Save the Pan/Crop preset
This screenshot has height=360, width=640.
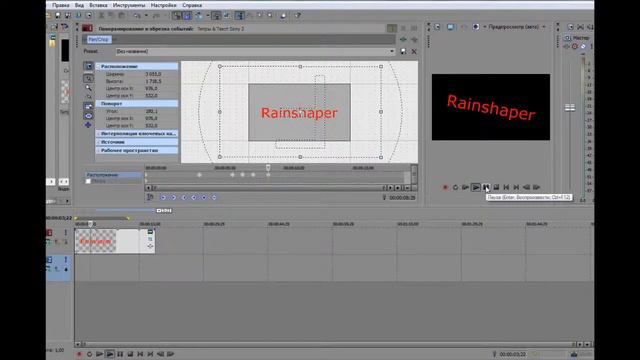click(x=403, y=51)
